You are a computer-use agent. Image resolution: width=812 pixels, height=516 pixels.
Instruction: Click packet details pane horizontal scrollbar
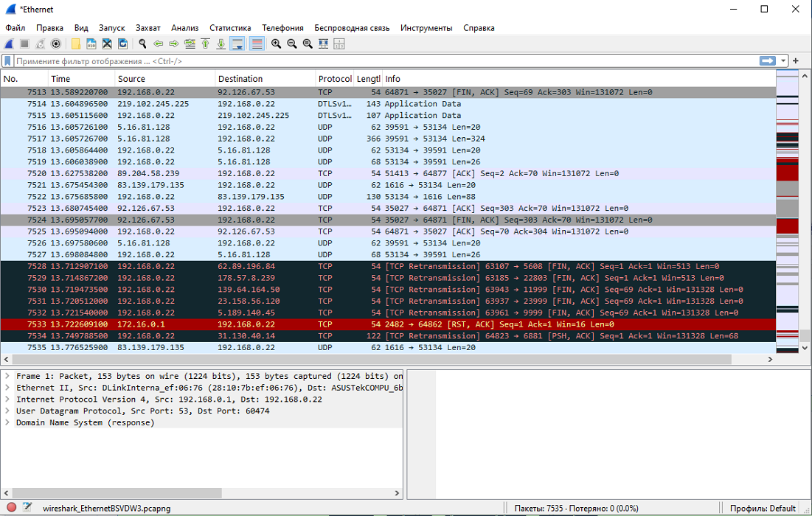117,493
